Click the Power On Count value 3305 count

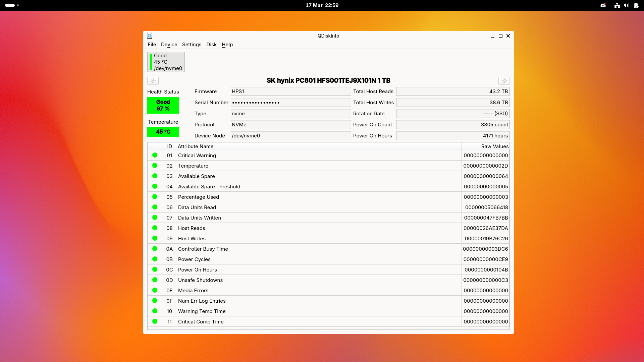coord(453,125)
